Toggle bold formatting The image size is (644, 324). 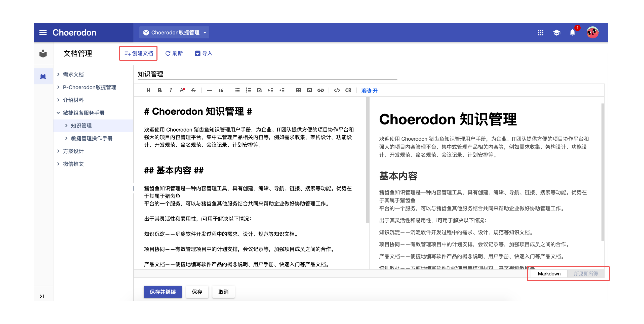(159, 90)
